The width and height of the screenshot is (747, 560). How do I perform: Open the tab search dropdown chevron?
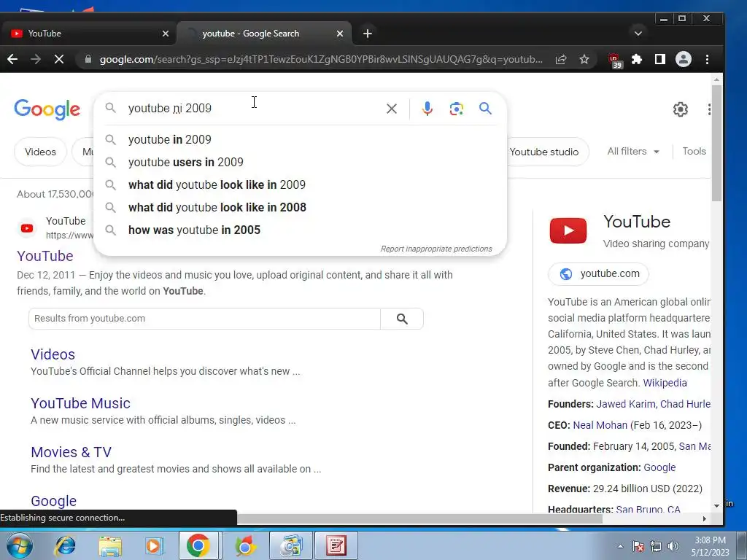638,34
